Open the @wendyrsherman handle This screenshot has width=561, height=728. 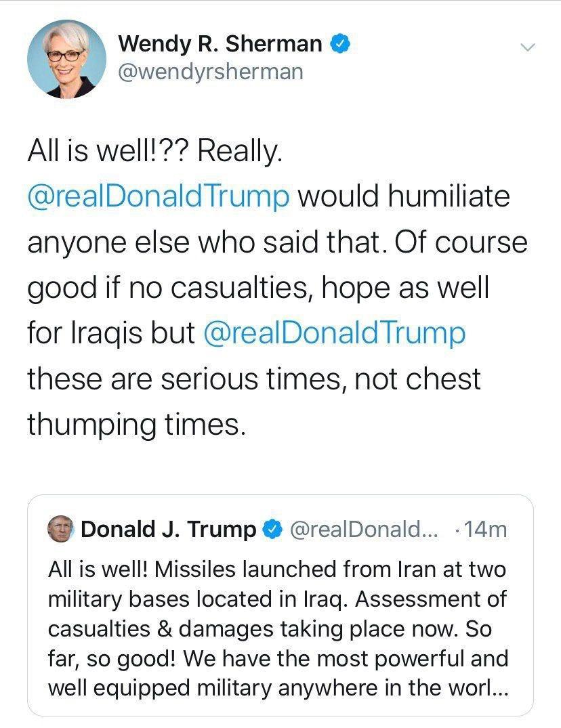[211, 71]
